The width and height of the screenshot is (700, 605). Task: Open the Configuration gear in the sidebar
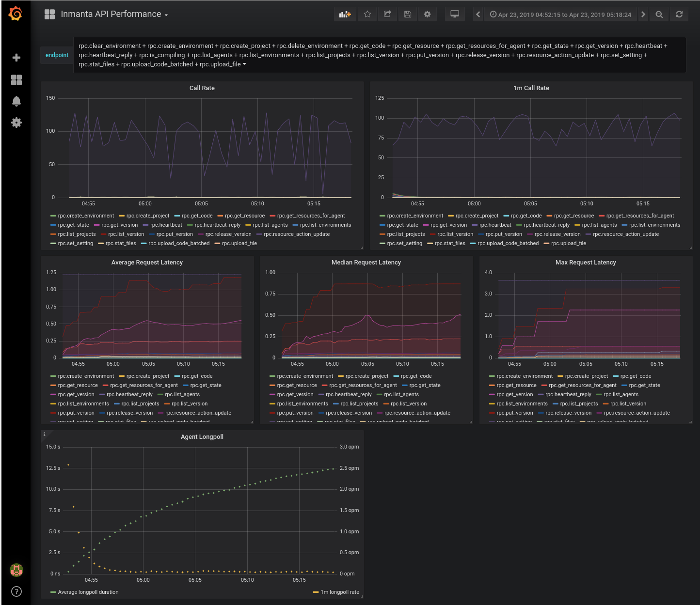coord(16,123)
